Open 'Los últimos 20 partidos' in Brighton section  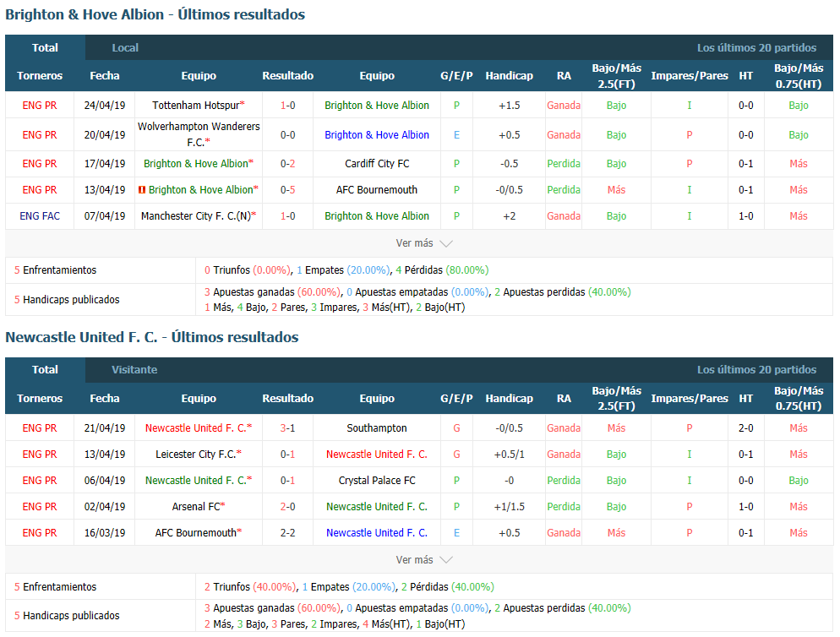pyautogui.click(x=756, y=47)
